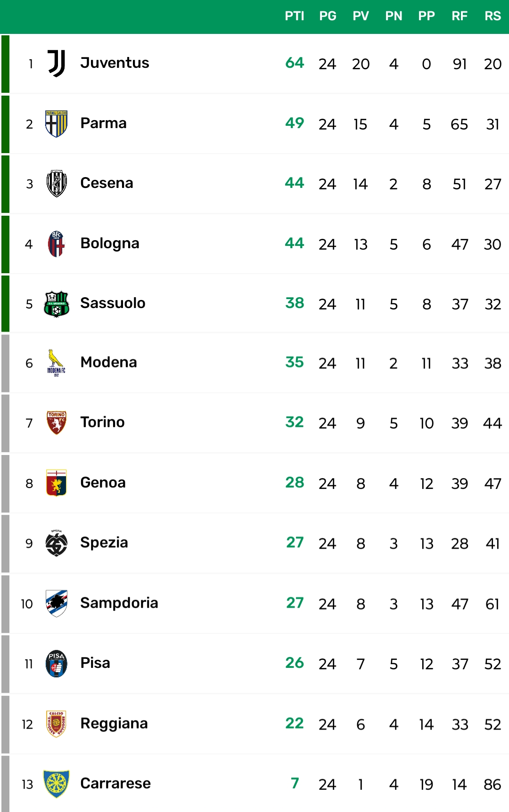The width and height of the screenshot is (509, 812).
Task: Click the Torino bull crest
Action: point(57,423)
